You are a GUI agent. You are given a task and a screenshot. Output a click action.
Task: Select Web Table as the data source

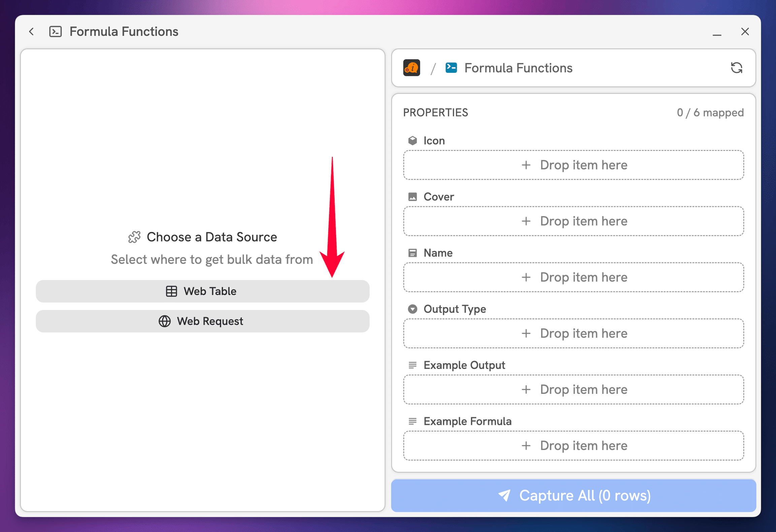tap(202, 291)
